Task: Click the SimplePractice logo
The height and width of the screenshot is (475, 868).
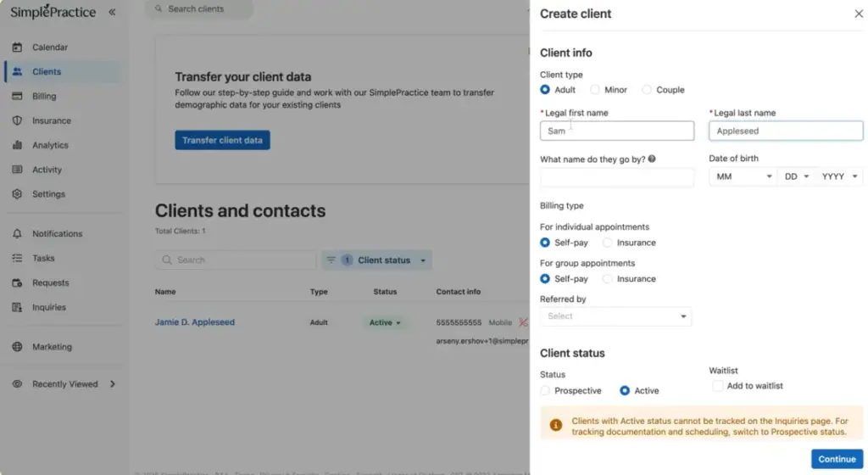Action: pyautogui.click(x=53, y=12)
